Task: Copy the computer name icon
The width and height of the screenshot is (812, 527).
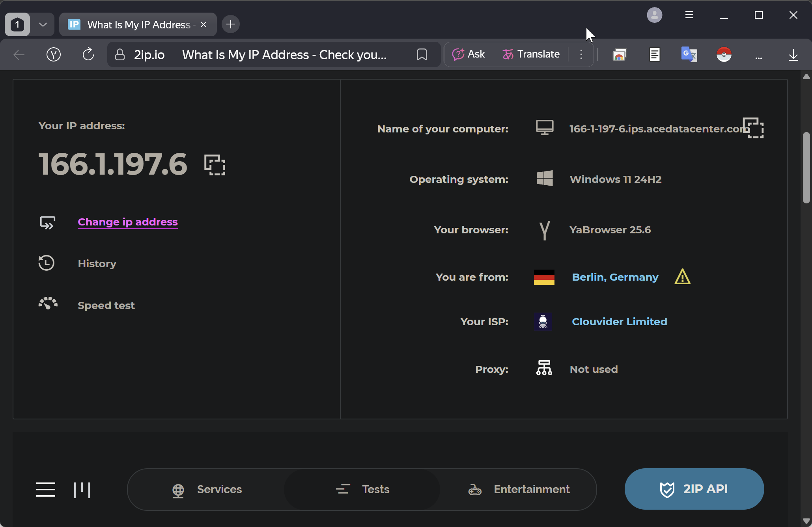Action: [x=753, y=128]
